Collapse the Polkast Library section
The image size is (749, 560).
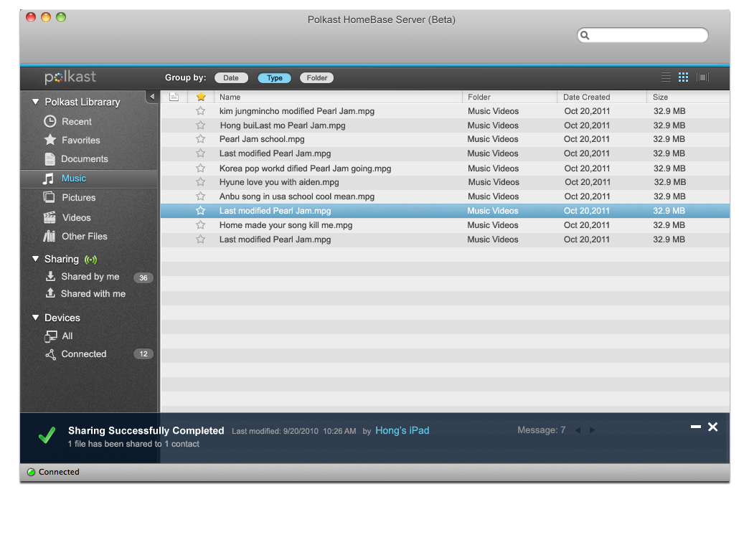(x=35, y=102)
